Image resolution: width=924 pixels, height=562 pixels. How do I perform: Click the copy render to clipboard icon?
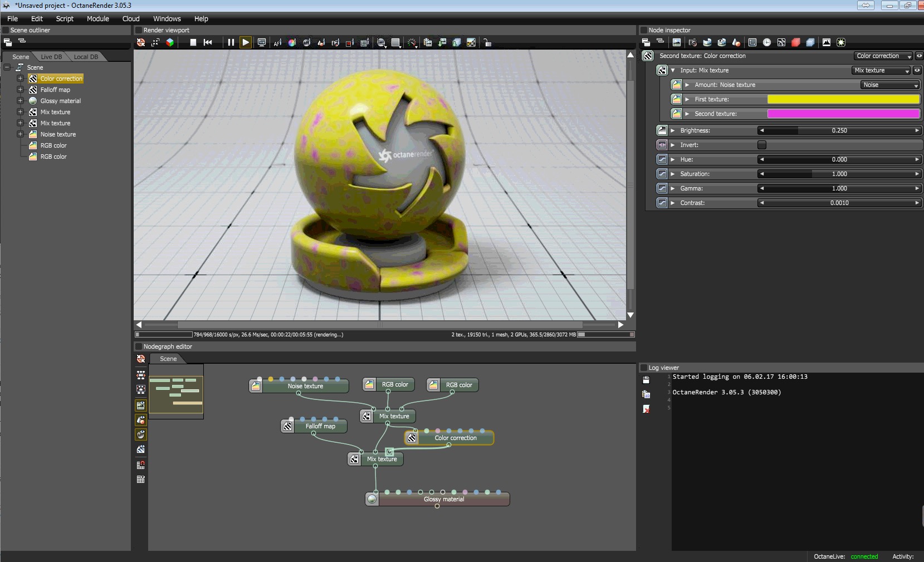point(428,42)
